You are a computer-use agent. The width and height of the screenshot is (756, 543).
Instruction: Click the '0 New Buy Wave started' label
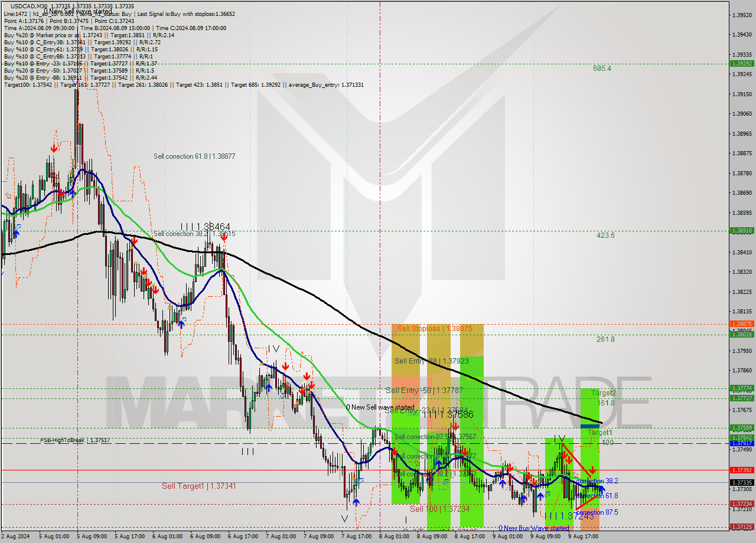[534, 528]
